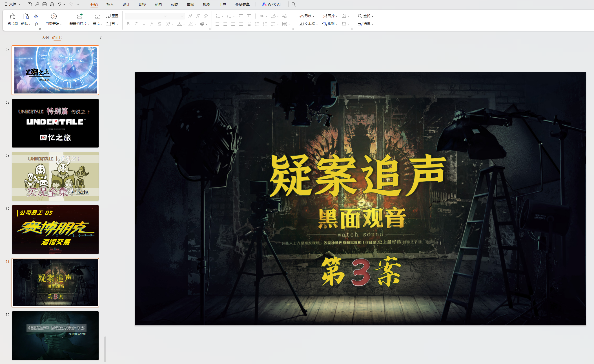Open the Animation (动画) ribbon tab

(x=158, y=5)
